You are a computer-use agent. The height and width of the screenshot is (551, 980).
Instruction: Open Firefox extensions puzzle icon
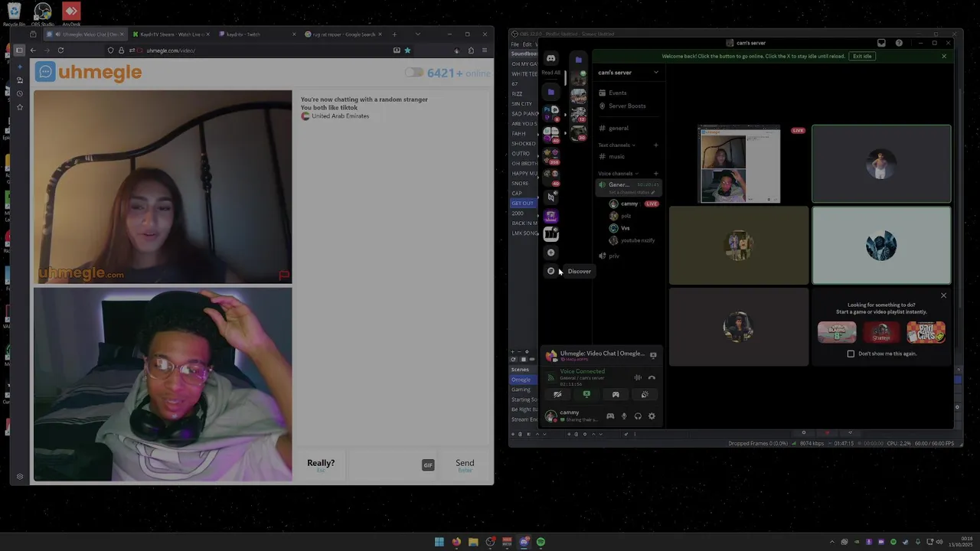pos(471,51)
